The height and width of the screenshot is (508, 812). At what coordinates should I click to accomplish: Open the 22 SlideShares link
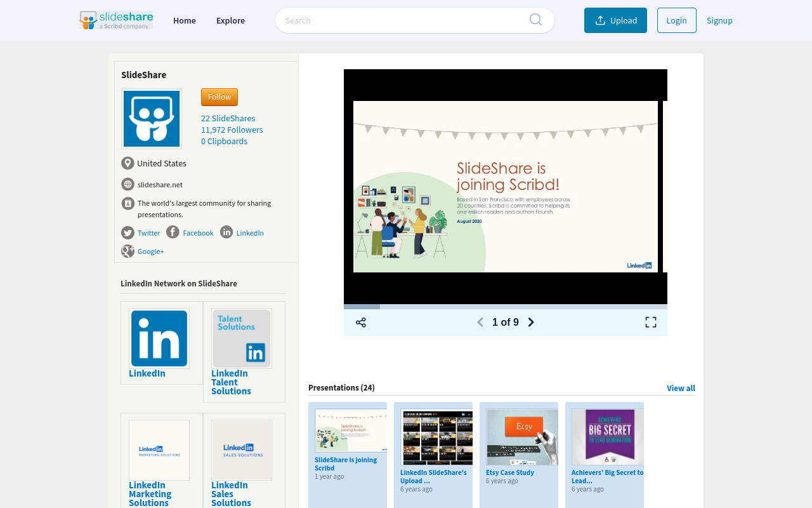click(228, 118)
